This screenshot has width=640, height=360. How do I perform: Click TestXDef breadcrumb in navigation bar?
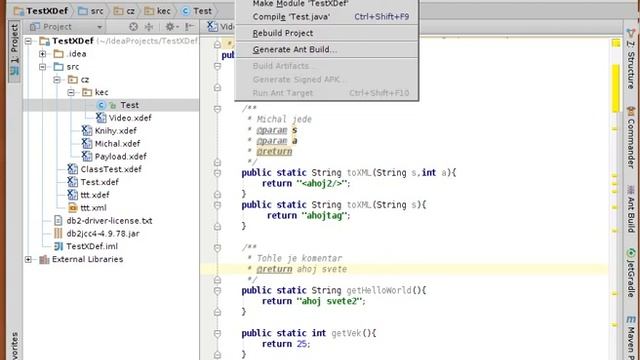[41, 11]
